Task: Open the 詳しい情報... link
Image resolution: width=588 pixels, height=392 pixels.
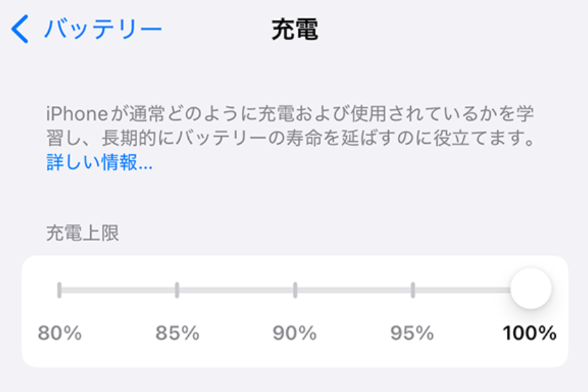Action: (99, 163)
